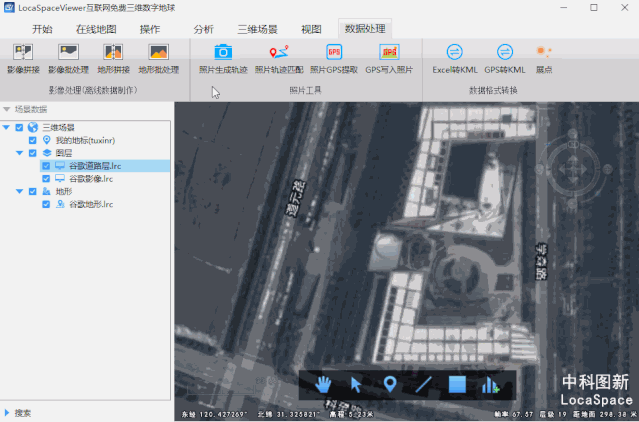Open the 地形批处理 terrain batch tool
Viewport: 639px width, 422px height.
point(159,59)
